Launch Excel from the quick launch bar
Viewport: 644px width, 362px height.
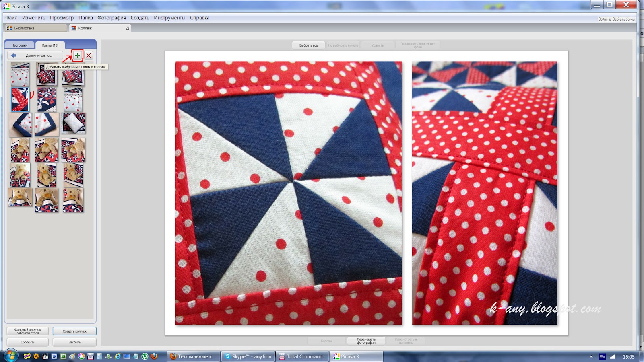[x=63, y=356]
